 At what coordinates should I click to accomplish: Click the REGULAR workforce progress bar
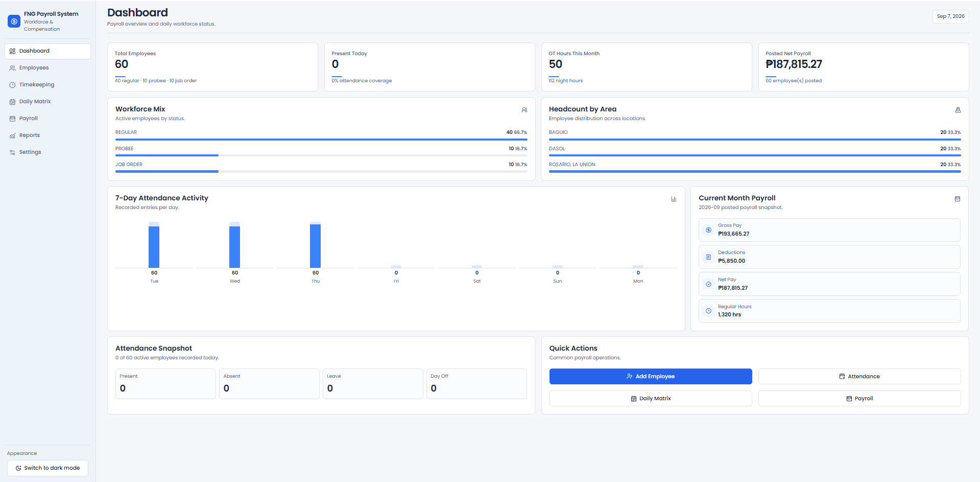pyautogui.click(x=321, y=139)
